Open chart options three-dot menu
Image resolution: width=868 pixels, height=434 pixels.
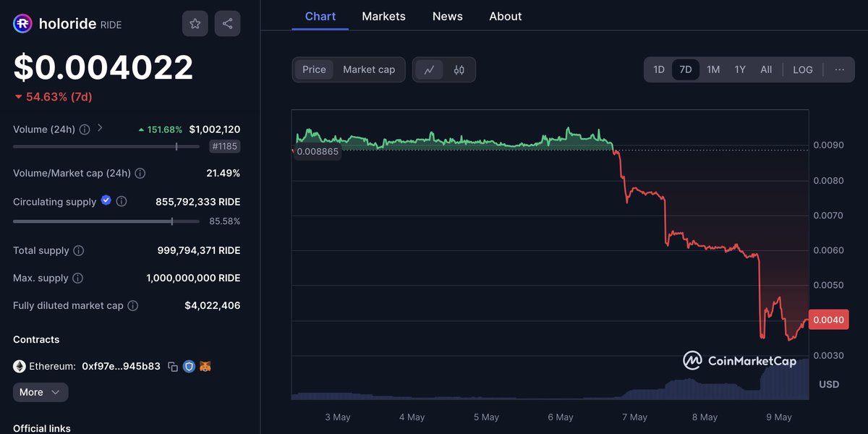839,69
